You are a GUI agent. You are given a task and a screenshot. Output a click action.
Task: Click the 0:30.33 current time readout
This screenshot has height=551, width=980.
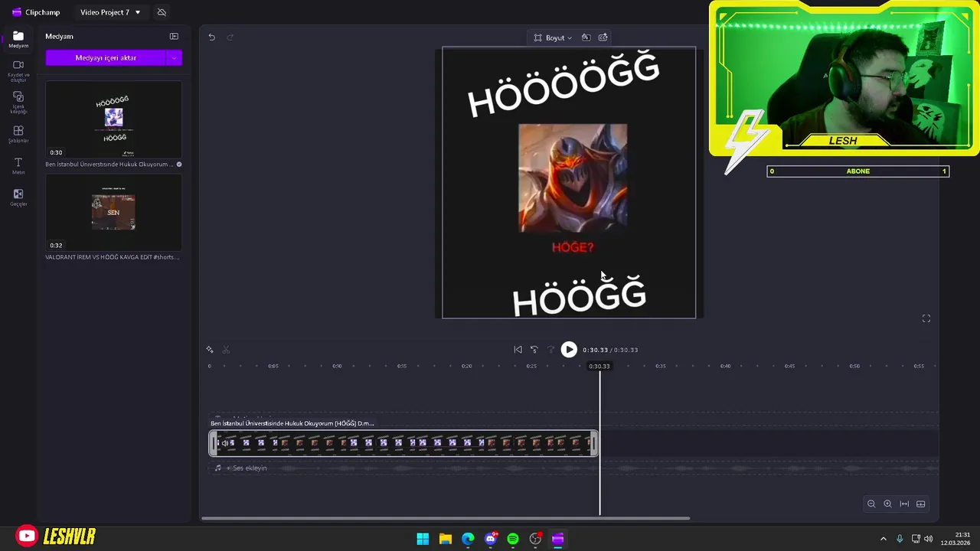(x=595, y=350)
